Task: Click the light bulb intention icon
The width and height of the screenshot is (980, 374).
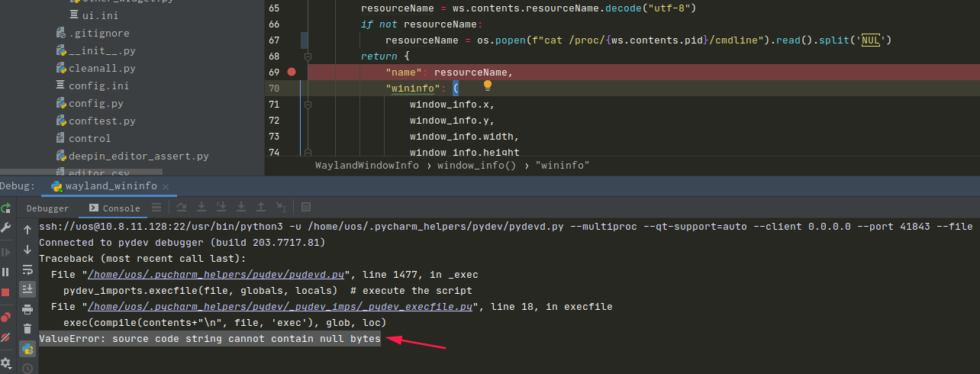Action: coord(488,86)
